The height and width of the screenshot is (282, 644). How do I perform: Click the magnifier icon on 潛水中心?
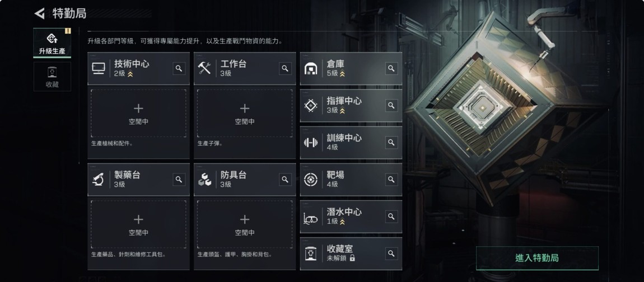[391, 217]
